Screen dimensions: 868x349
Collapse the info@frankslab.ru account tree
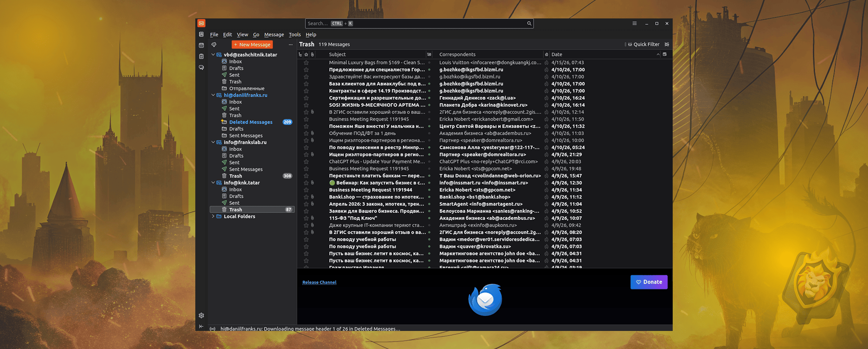click(213, 142)
